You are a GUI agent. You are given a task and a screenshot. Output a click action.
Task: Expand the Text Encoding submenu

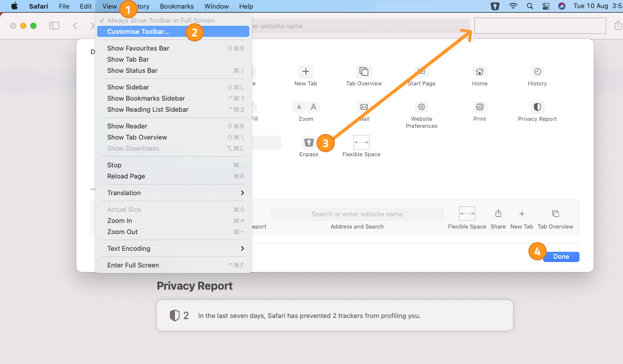pos(173,248)
